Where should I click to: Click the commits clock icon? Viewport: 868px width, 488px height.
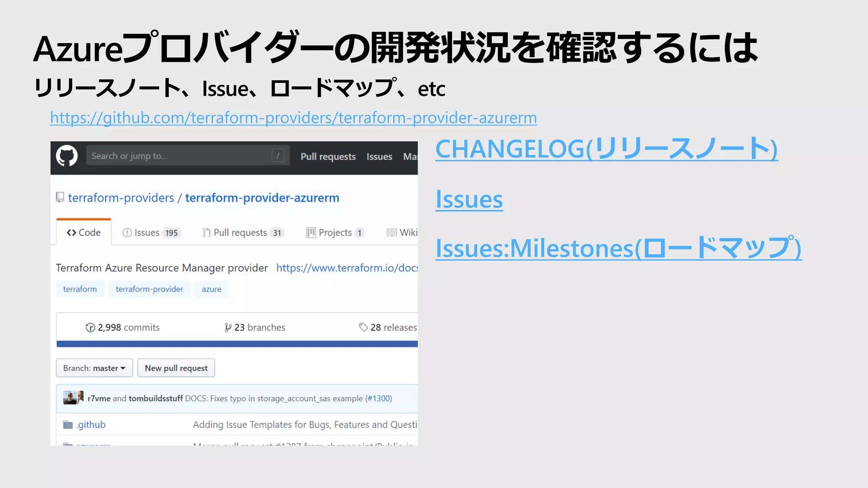[90, 327]
